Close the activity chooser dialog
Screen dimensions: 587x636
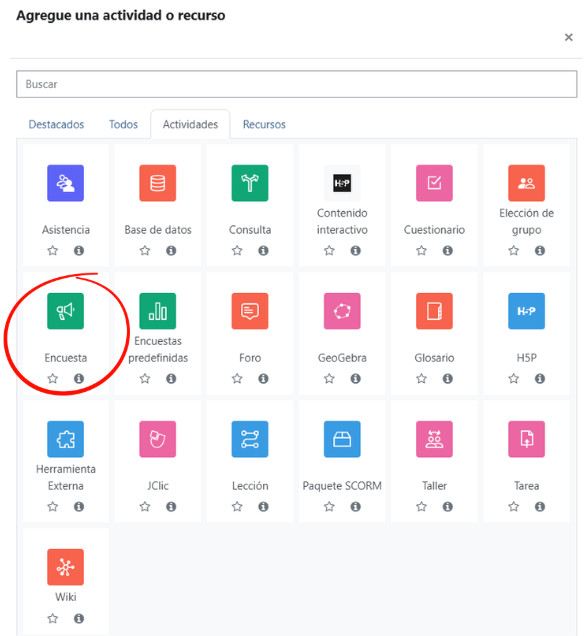[x=569, y=37]
